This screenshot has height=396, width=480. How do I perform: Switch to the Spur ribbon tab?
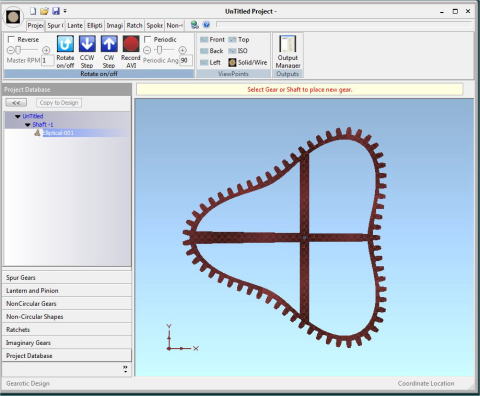[55, 25]
